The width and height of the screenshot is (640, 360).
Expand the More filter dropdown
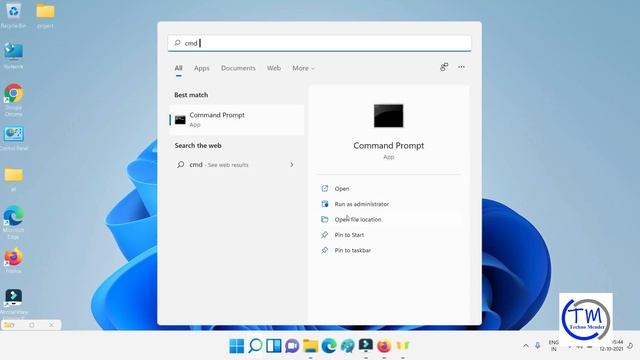click(x=303, y=68)
